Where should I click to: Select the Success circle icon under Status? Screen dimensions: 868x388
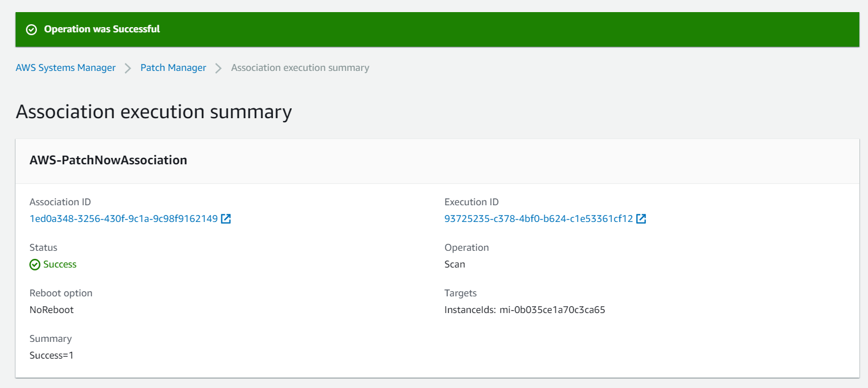tap(35, 264)
